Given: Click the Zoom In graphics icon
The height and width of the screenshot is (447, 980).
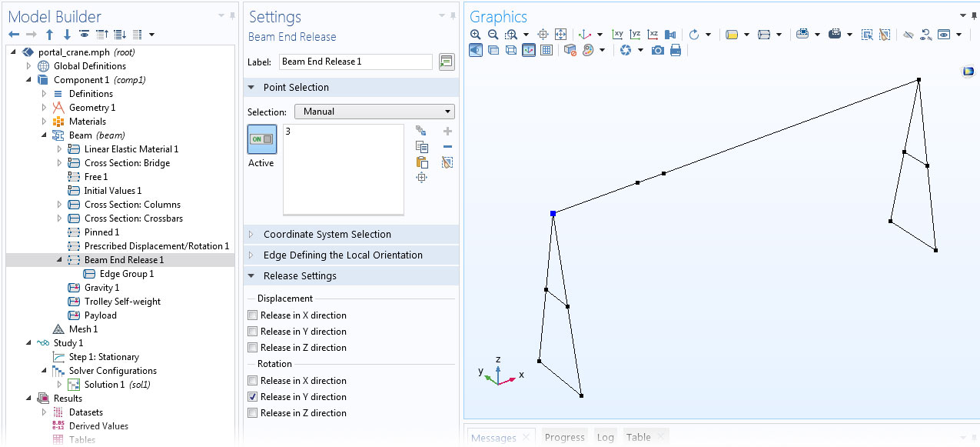Looking at the screenshot, I should [475, 35].
